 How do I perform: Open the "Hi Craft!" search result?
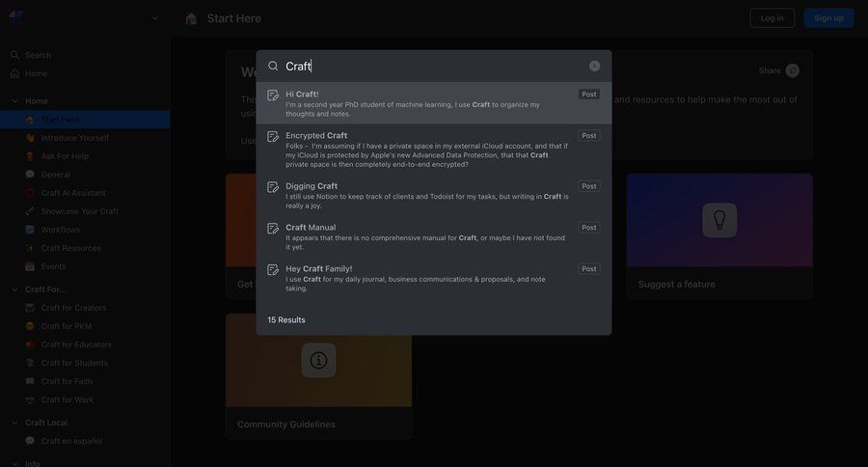(433, 103)
